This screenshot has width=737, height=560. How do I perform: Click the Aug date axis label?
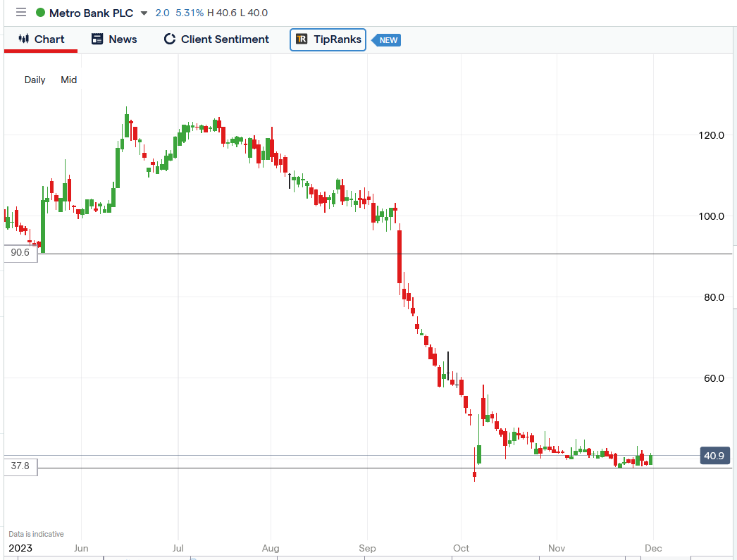tap(271, 548)
